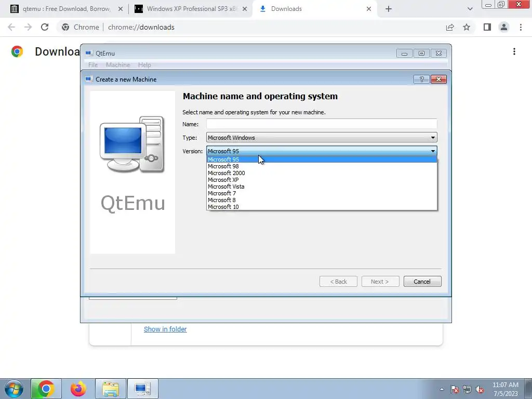Image resolution: width=532 pixels, height=399 pixels.
Task: Click the chrome://downloads address bar
Action: coord(141,27)
